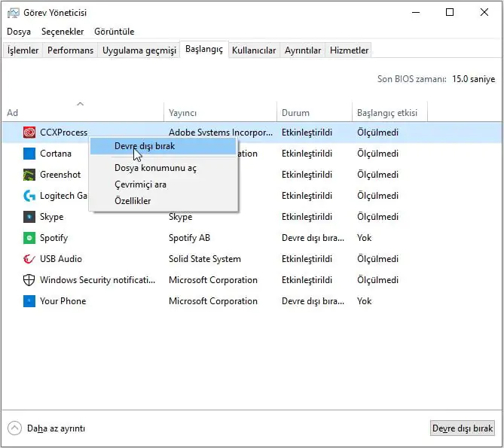Click the Greenshot app icon
504x448 pixels.
click(29, 175)
